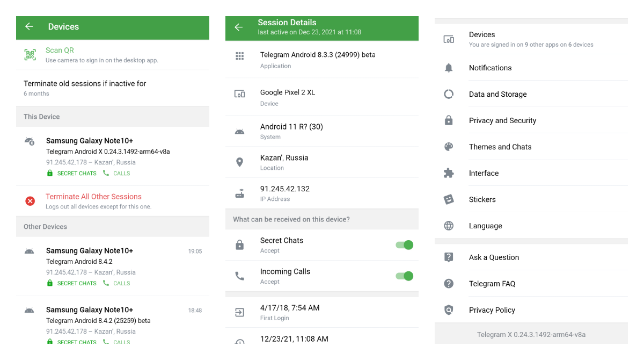Click the Interface puzzle icon
The height and width of the screenshot is (360, 644).
[x=449, y=173]
